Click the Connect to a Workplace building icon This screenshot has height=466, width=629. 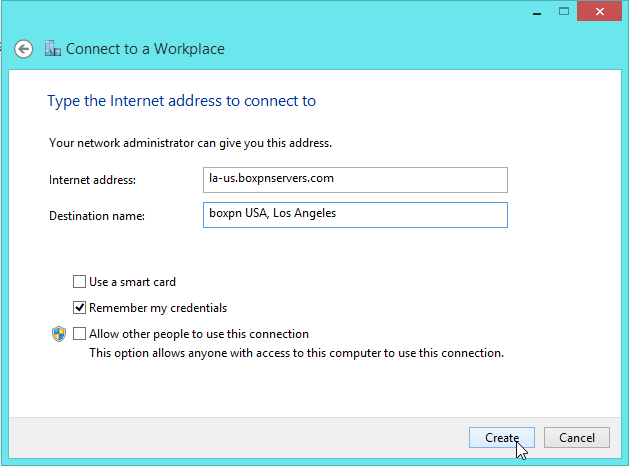coord(53,49)
